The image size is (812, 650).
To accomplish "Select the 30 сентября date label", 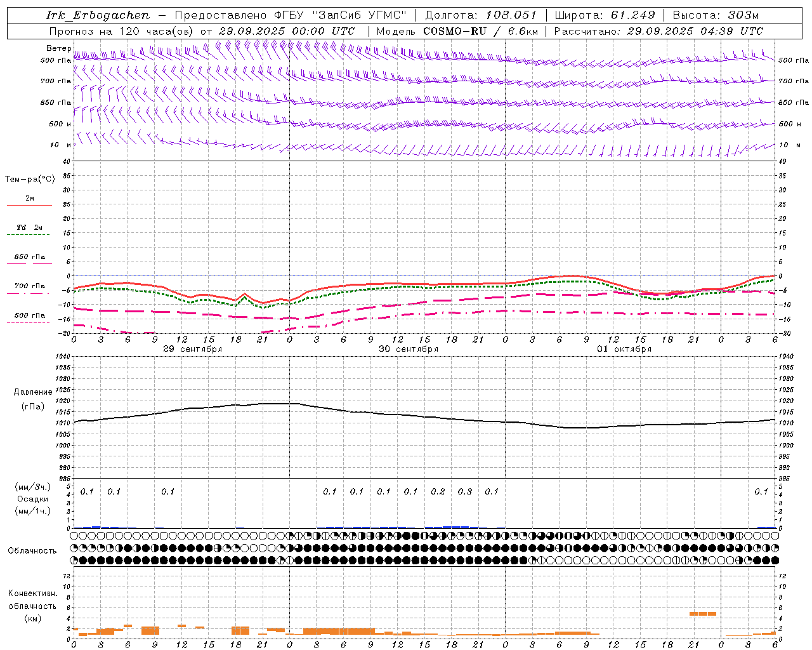I will point(409,349).
